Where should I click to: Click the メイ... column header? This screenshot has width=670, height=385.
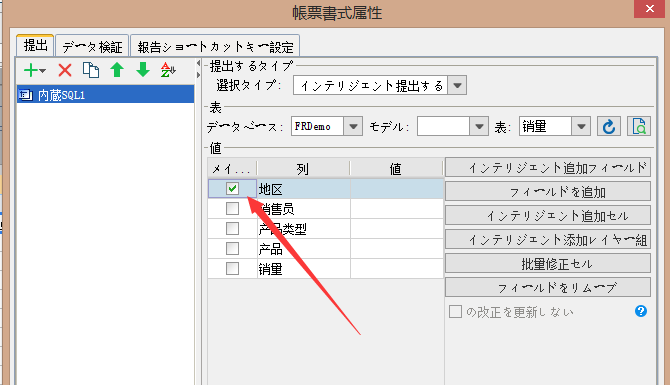coord(232,168)
